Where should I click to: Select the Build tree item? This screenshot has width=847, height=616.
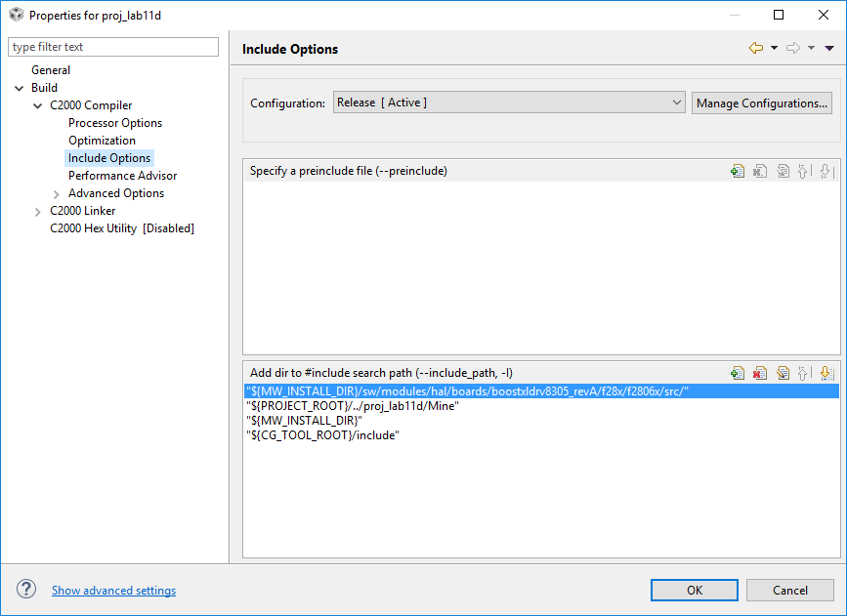click(44, 88)
